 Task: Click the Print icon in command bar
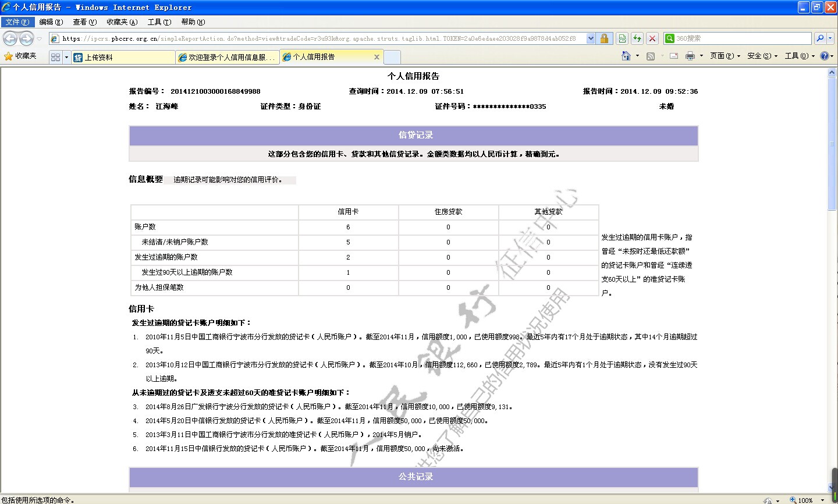point(690,56)
